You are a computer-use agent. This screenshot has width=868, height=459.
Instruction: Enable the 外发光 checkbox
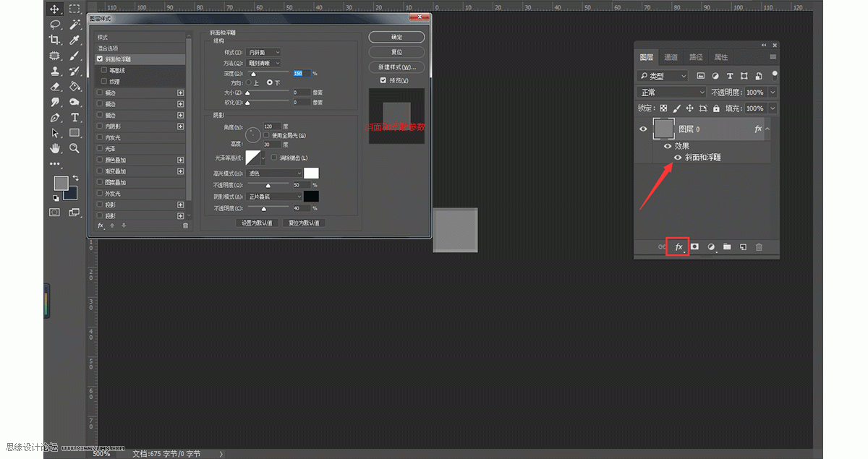(100, 194)
